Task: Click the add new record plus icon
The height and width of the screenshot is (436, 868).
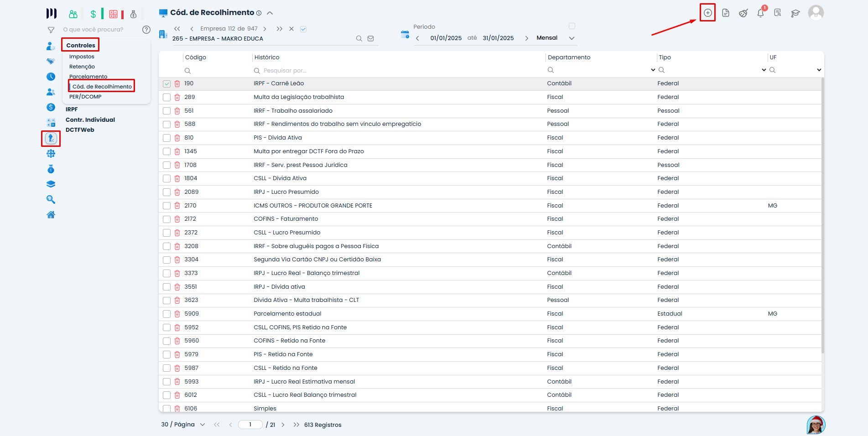Action: (x=707, y=13)
